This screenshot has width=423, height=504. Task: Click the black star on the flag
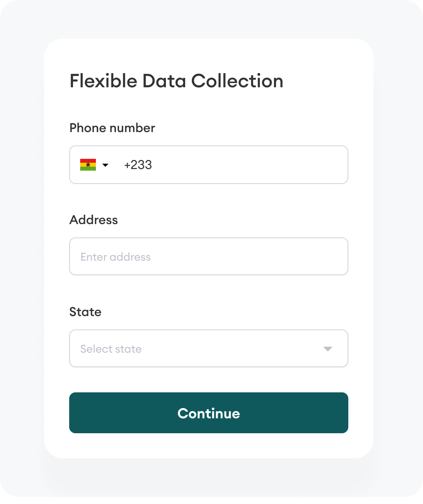pyautogui.click(x=88, y=165)
